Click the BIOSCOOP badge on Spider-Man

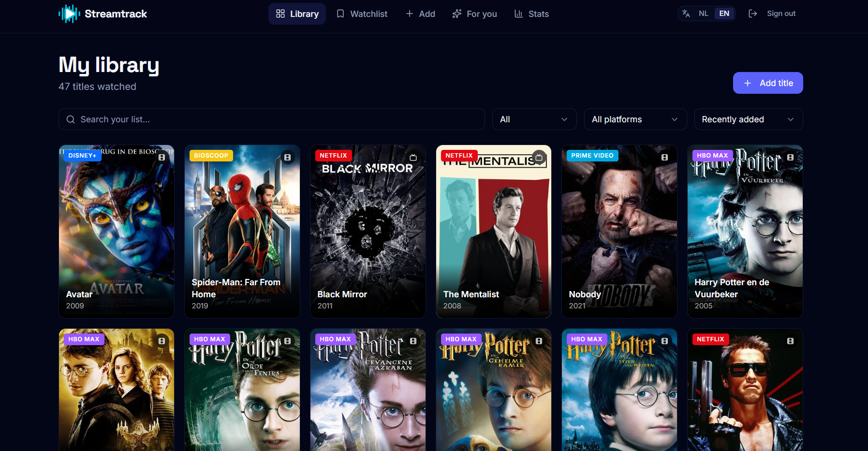211,156
